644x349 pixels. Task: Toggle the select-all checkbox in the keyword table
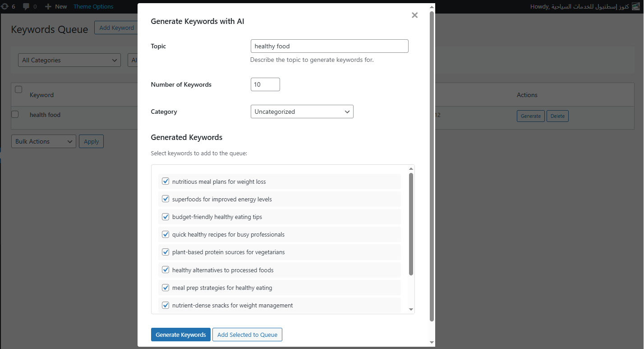pyautogui.click(x=18, y=89)
